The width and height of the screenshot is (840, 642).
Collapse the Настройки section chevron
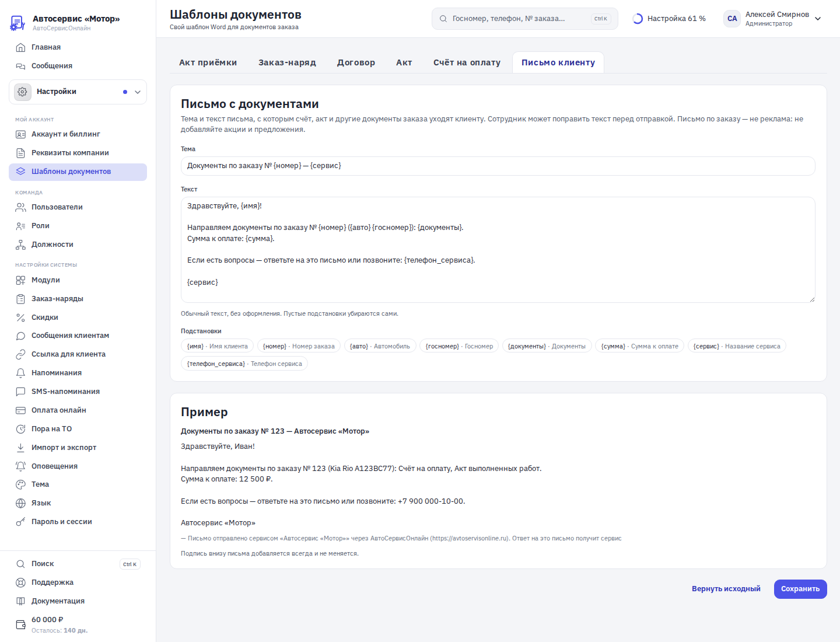138,92
